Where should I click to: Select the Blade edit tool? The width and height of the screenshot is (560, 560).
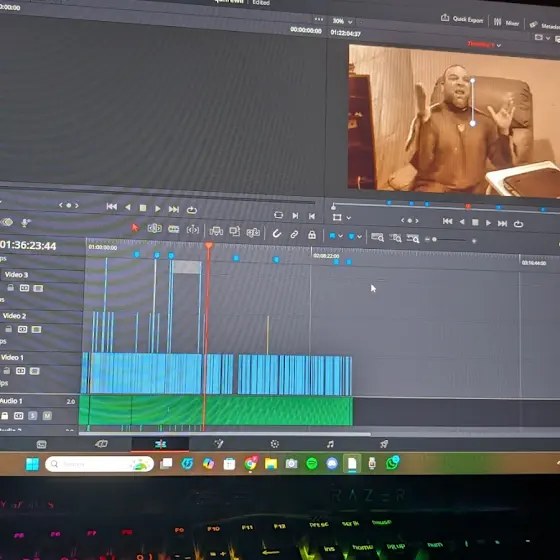(192, 230)
